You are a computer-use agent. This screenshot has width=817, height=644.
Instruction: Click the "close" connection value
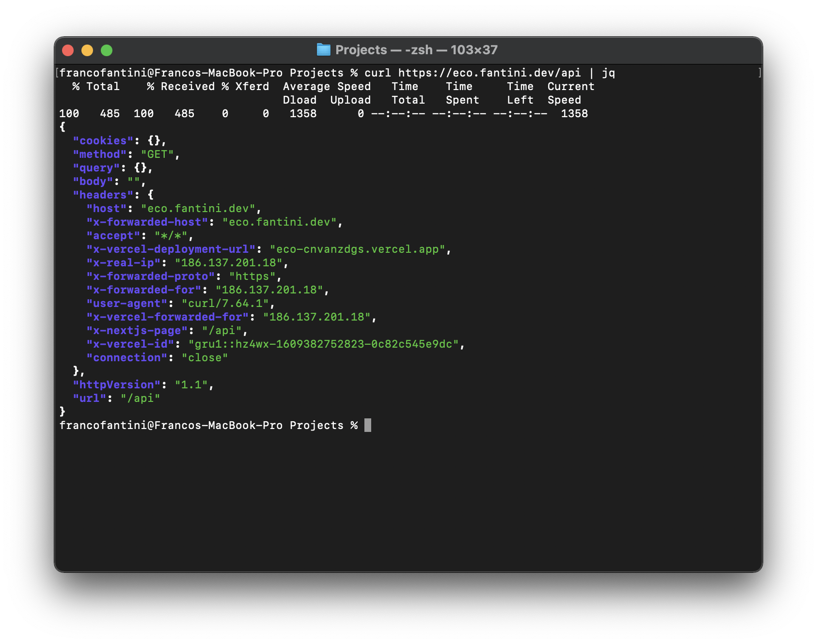click(x=204, y=357)
